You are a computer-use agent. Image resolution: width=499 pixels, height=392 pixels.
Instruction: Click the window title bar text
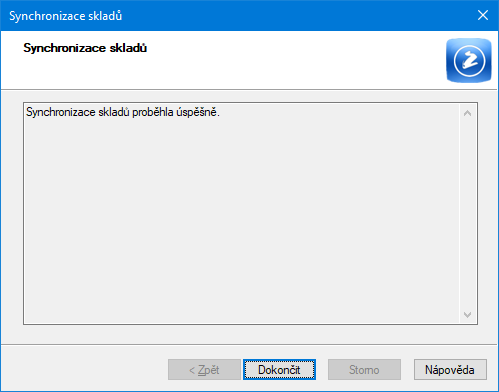pyautogui.click(x=65, y=16)
